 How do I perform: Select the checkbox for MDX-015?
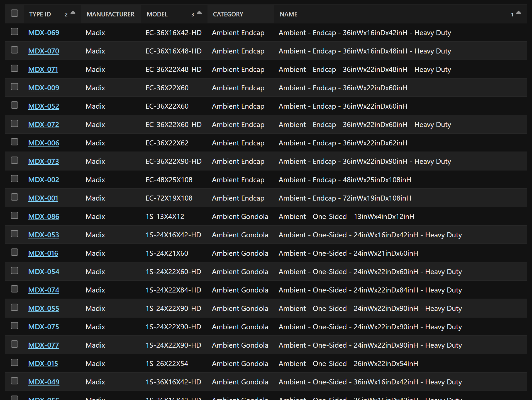14,363
